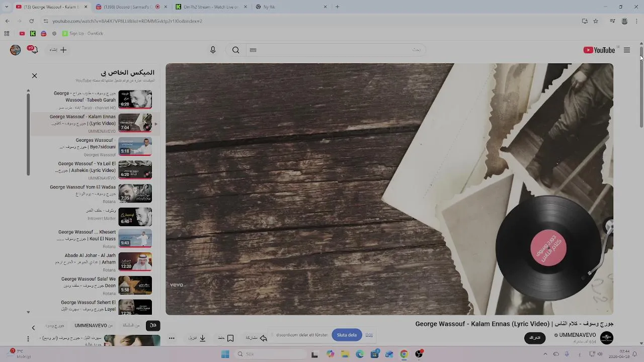Install app icon in address bar
This screenshot has width=644, height=362.
(x=585, y=21)
